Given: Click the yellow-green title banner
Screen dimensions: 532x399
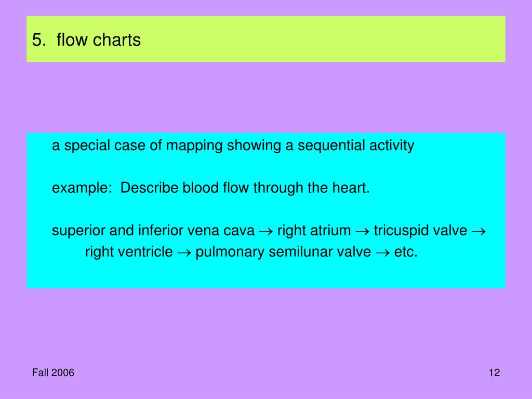Looking at the screenshot, I should pyautogui.click(x=265, y=39).
